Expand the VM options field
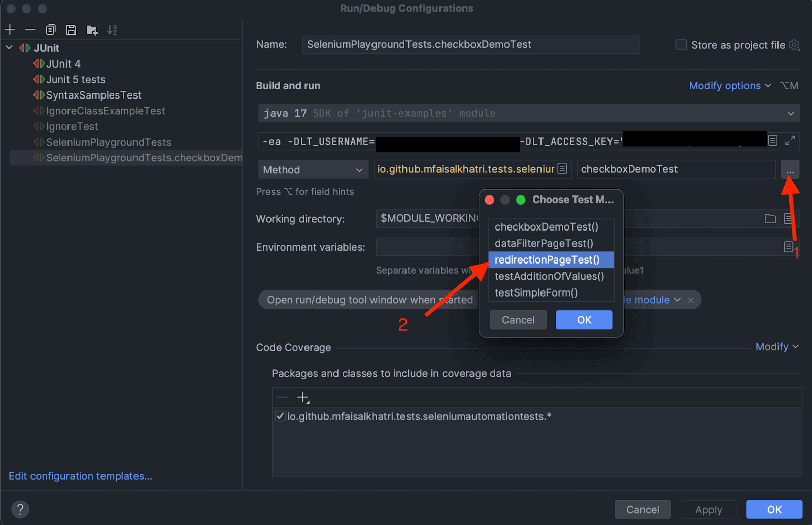 (x=790, y=141)
